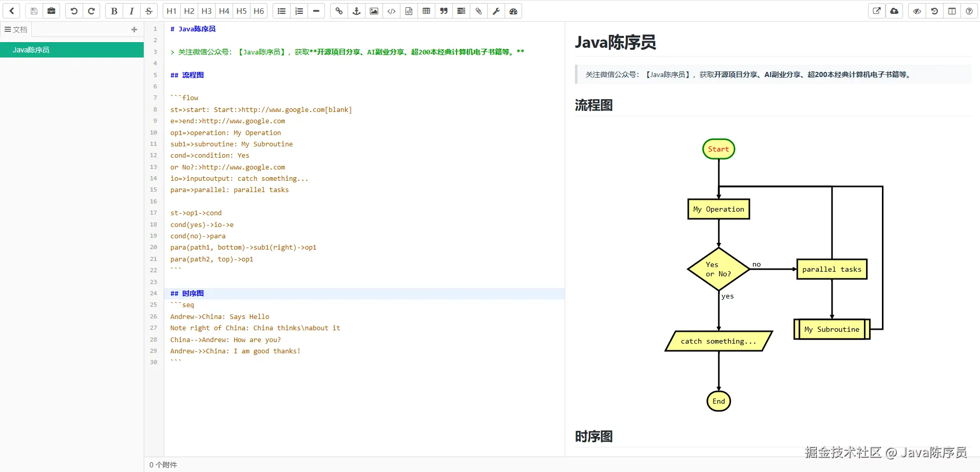
Task: Click 'Andrew->China: Says Hello' line
Action: pyautogui.click(x=220, y=316)
